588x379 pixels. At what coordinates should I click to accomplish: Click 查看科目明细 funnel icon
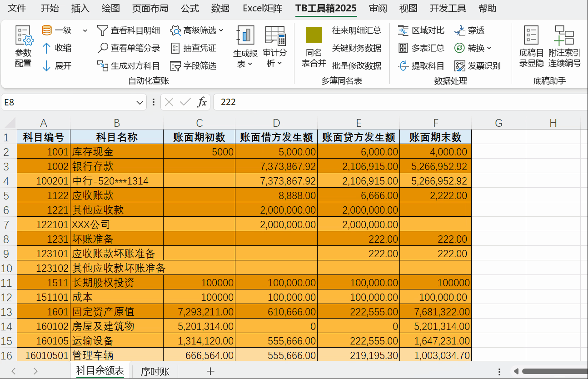click(x=103, y=30)
